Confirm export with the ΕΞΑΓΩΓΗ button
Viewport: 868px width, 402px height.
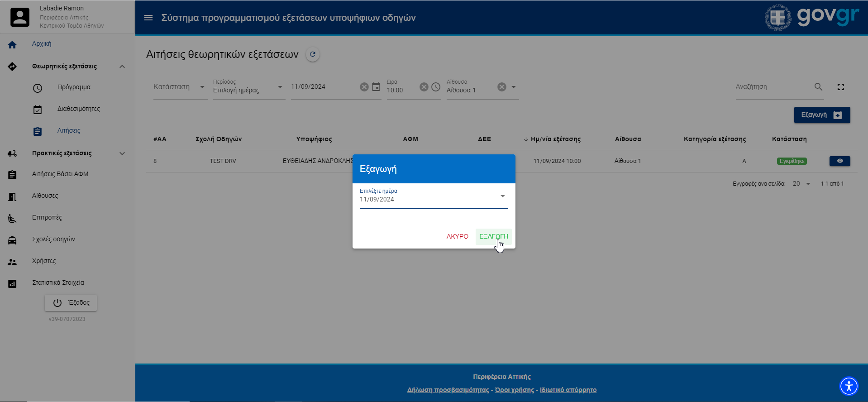coord(493,236)
